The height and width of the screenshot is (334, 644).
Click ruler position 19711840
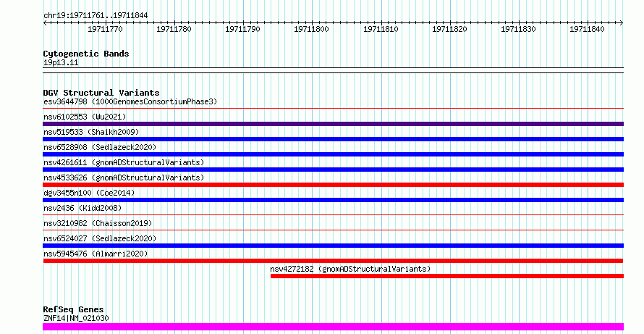[x=587, y=29]
